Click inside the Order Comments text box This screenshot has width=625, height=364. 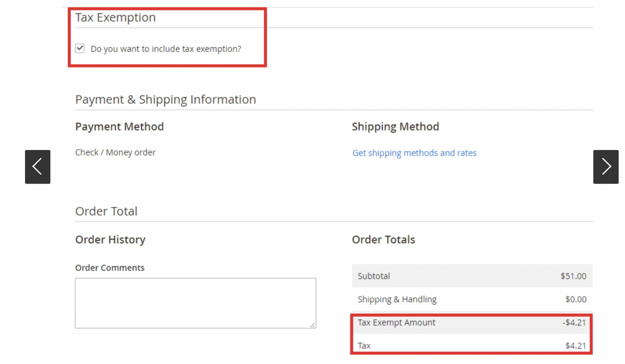[x=195, y=303]
